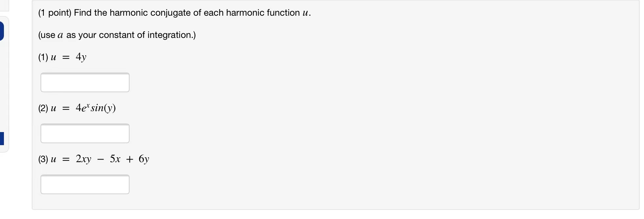This screenshot has width=644, height=219.
Task: Click inside the second empty response field
Action: tap(85, 133)
